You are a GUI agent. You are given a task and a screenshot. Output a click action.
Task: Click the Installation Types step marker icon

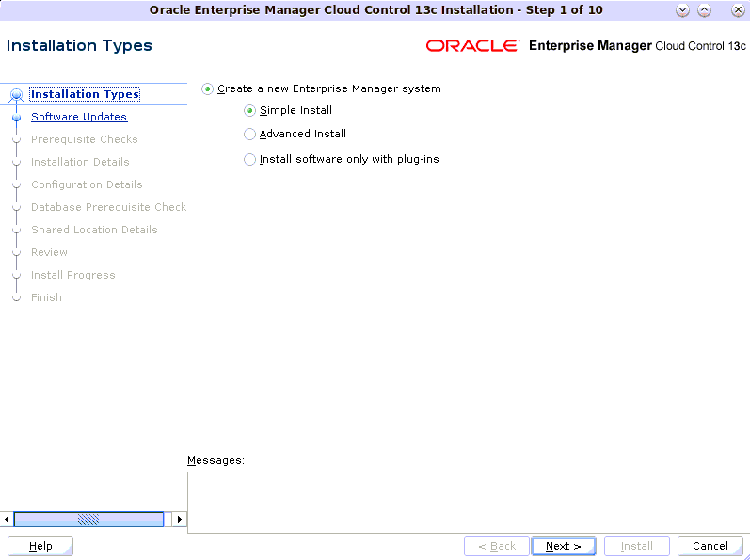pyautogui.click(x=17, y=95)
